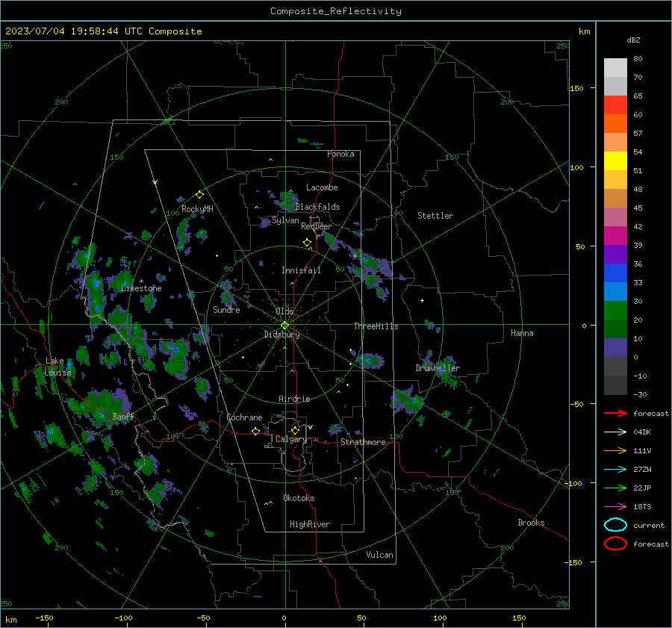The image size is (672, 628).
Task: Click the yellow diamond marker near RockyMH
Action: [199, 195]
